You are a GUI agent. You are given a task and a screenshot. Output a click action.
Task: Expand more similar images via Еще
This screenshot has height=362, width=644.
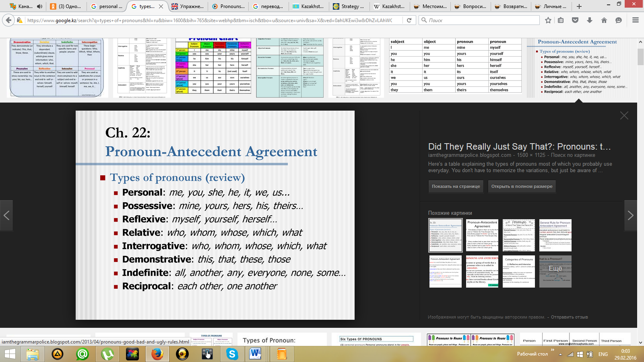pyautogui.click(x=555, y=271)
